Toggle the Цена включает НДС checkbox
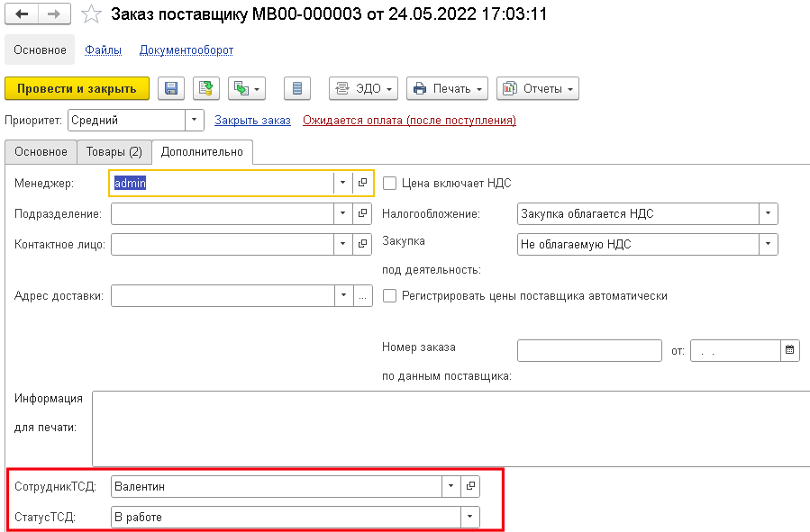Screen dimensions: 810x532 389,183
